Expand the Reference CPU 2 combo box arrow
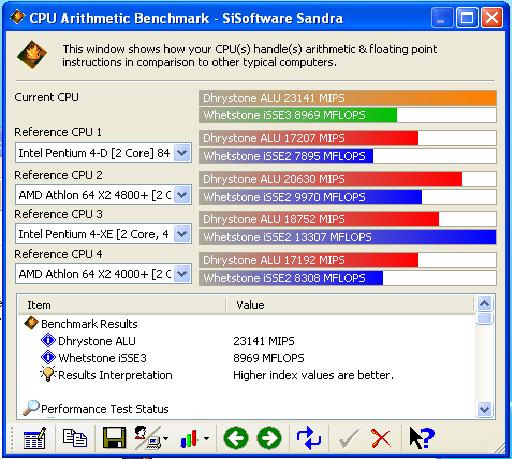This screenshot has height=459, width=512. point(182,195)
